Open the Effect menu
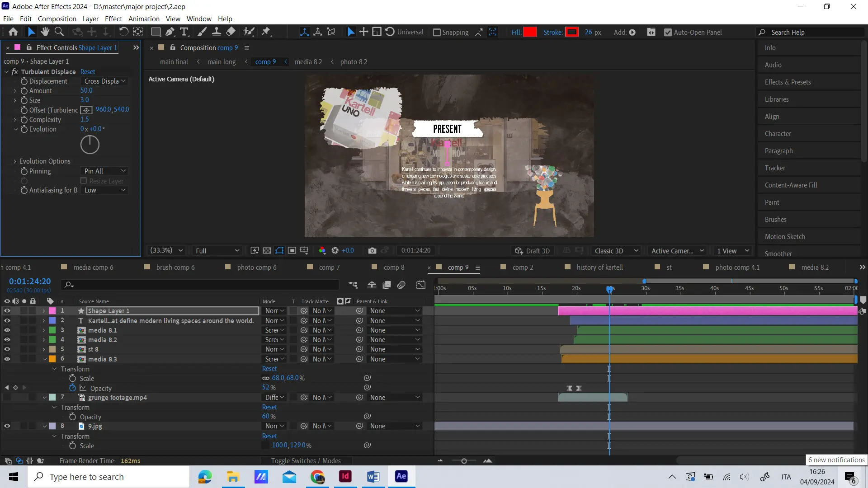Image resolution: width=868 pixels, height=488 pixels. [x=113, y=19]
